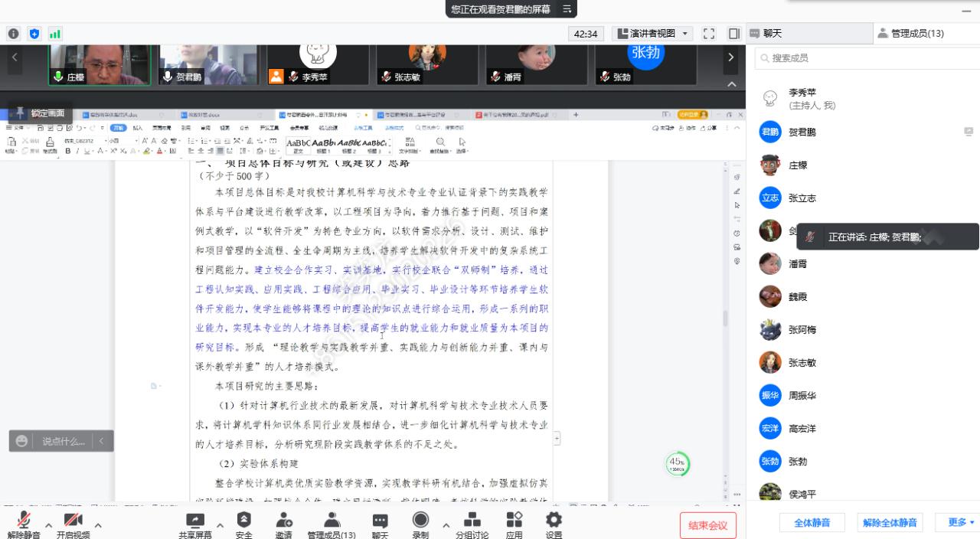Turn on camera with 开启视频
Image resolution: width=980 pixels, height=539 pixels.
73,525
